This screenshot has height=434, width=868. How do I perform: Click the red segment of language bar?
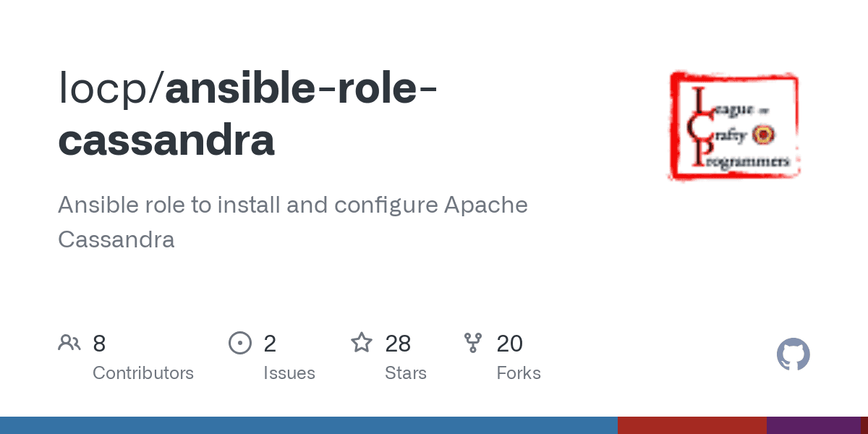tap(692, 425)
